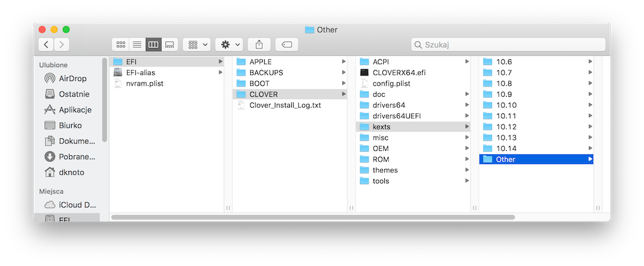
Task: Expand the drivers64UEFI folder arrow
Action: point(467,116)
